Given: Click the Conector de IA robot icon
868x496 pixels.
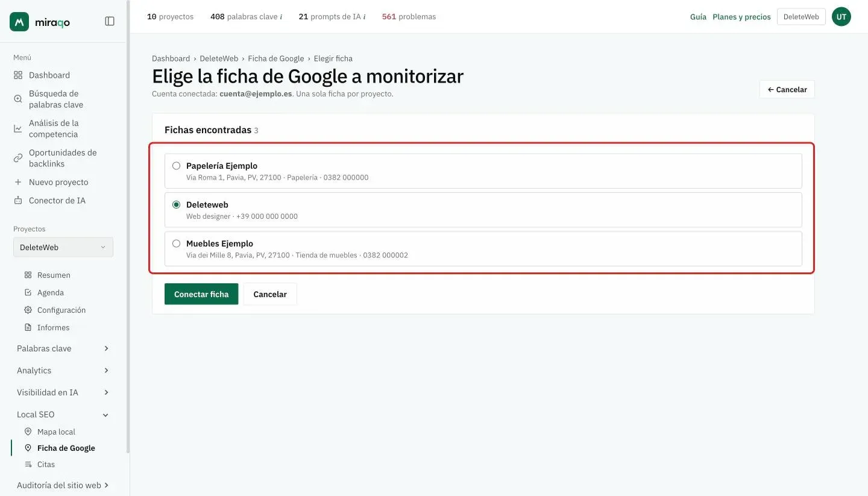Looking at the screenshot, I should [18, 201].
